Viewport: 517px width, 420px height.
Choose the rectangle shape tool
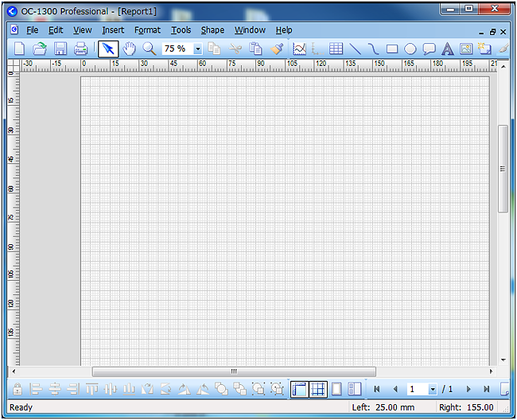pos(392,49)
